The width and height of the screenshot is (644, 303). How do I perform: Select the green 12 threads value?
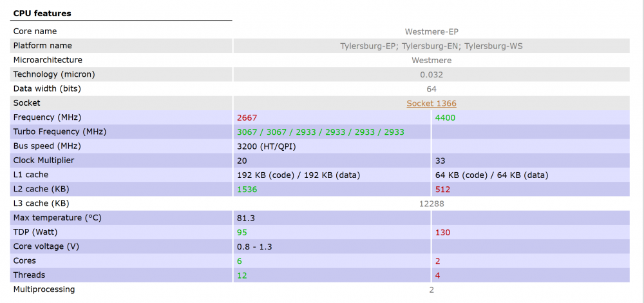[242, 275]
